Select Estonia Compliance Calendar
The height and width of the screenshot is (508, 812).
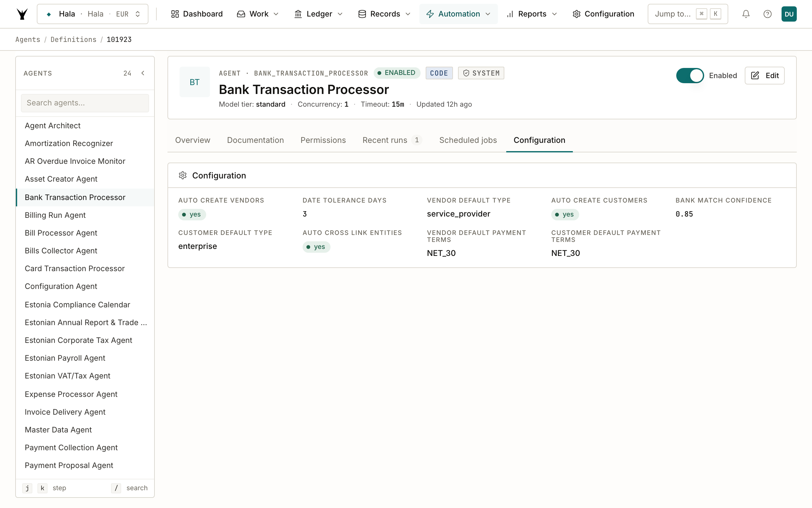[x=85, y=304]
